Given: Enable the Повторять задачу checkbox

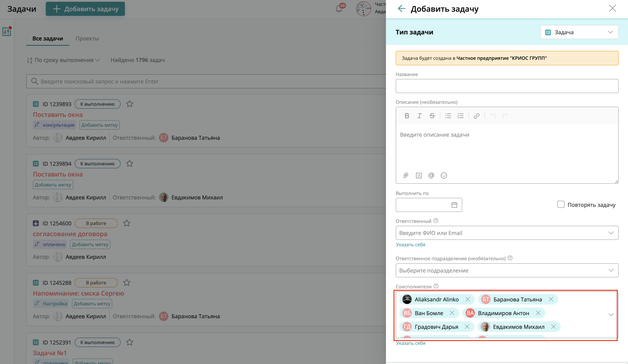Looking at the screenshot, I should (x=561, y=204).
